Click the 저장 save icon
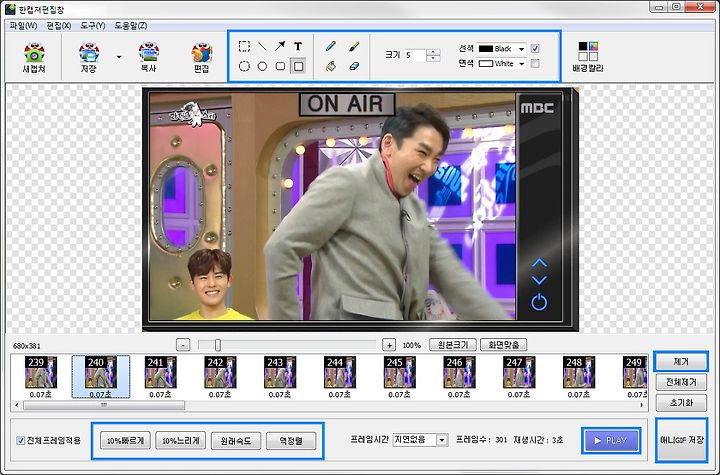720x475 pixels. (89, 57)
